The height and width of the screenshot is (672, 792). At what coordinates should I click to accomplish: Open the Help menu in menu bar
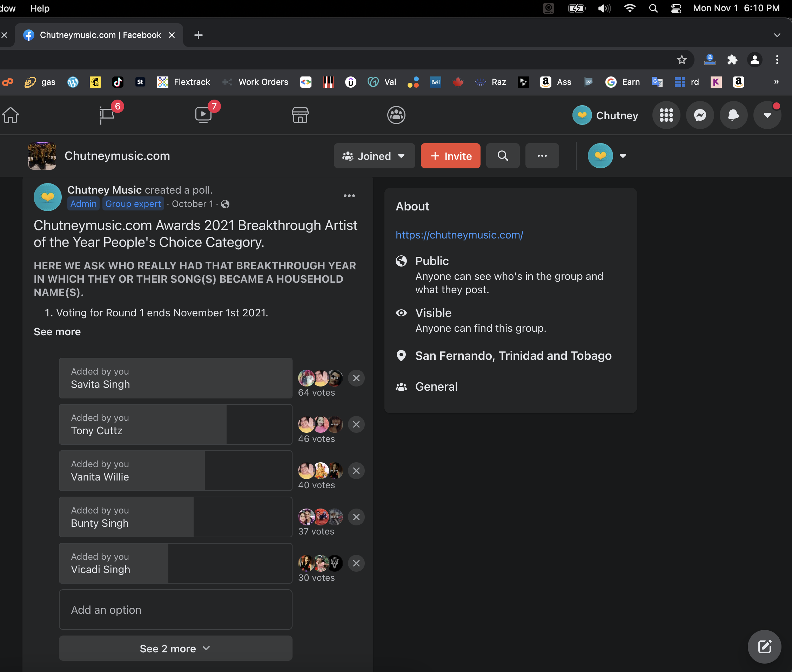point(40,8)
